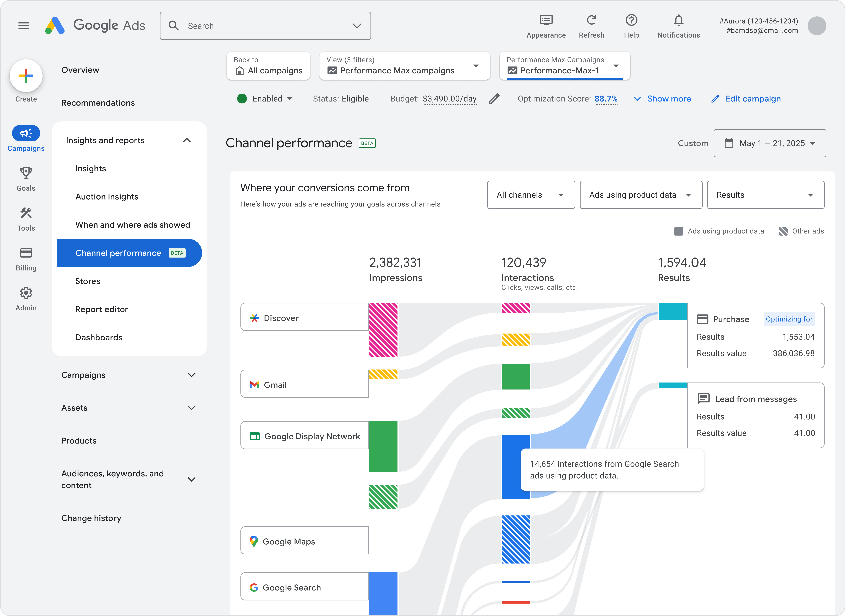The width and height of the screenshot is (845, 616).
Task: Open the Ads using product data dropdown
Action: [641, 195]
